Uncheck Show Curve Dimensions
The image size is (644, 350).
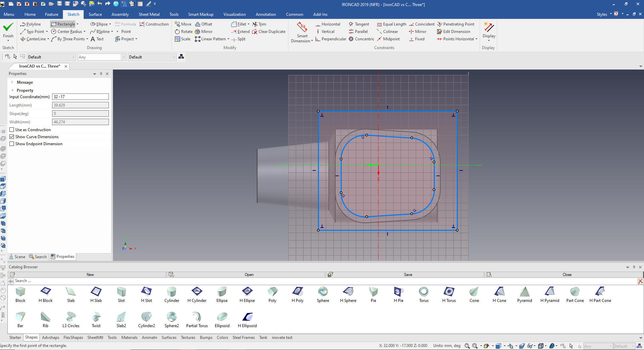[x=12, y=137]
